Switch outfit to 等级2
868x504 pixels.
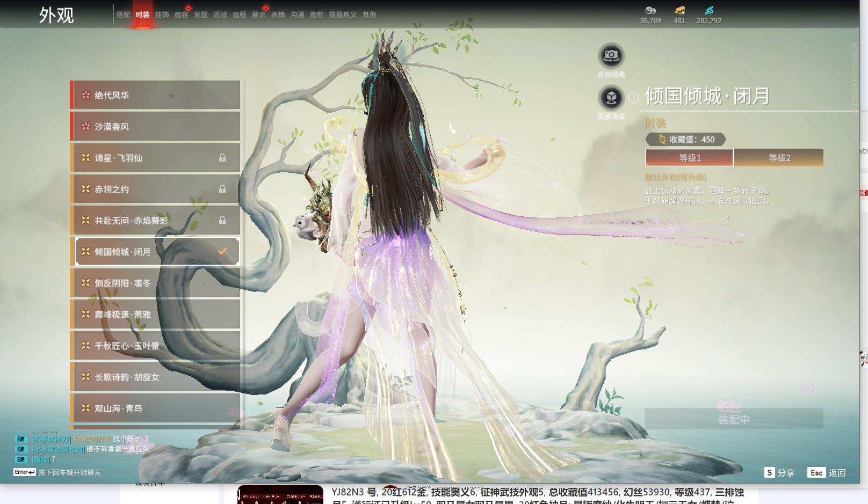click(x=779, y=158)
